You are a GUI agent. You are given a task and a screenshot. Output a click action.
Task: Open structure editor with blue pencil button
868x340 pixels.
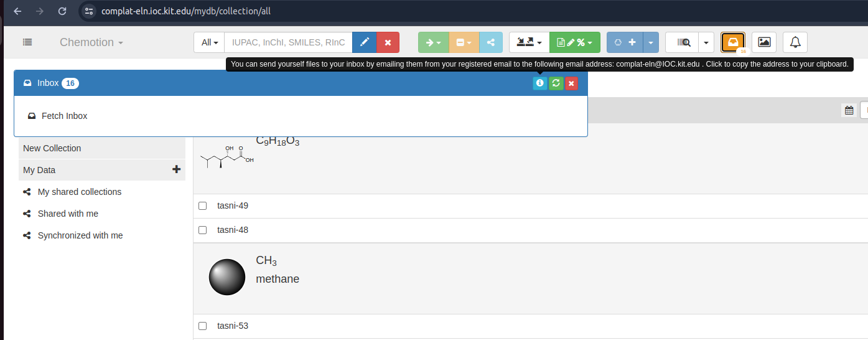tap(365, 42)
